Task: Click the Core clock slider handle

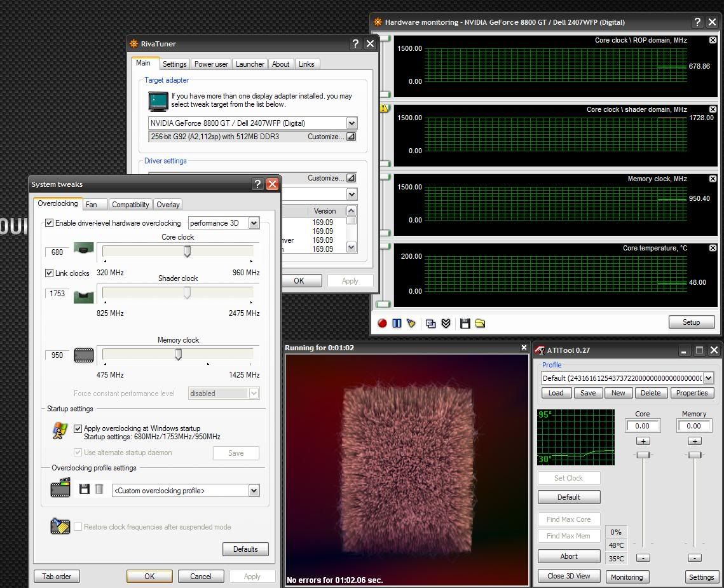Action: tap(187, 252)
